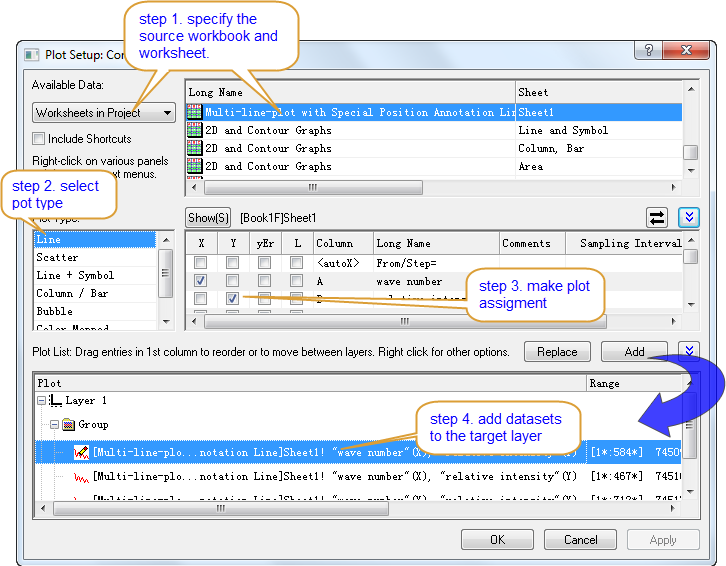
Task: Click the Apply button
Action: coord(663,540)
